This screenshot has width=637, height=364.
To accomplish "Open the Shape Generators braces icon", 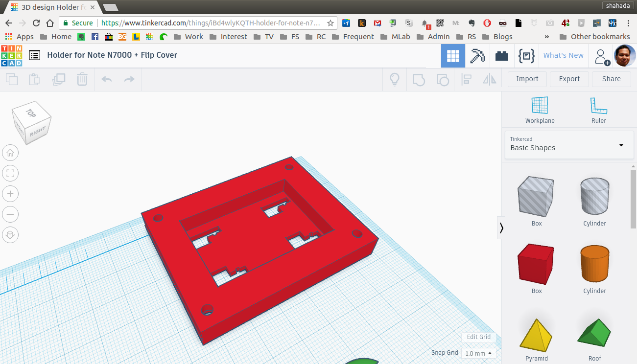I will [x=526, y=56].
